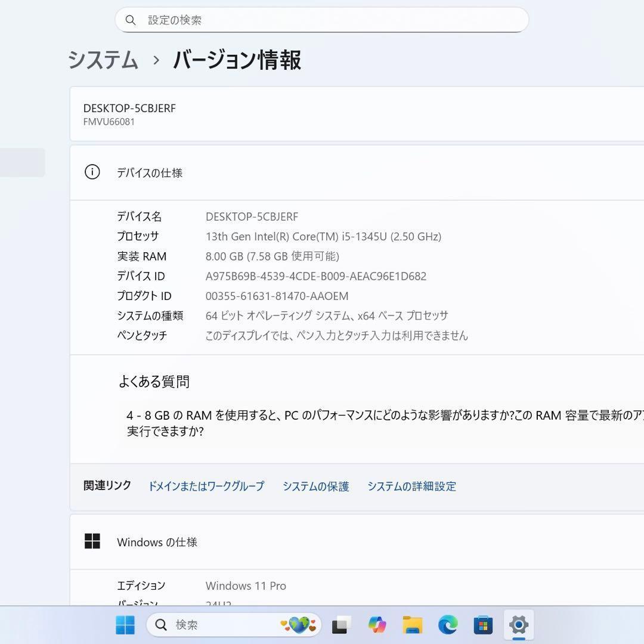Open File Explorer from the taskbar
Screen dimensions: 644x644
[x=411, y=624]
